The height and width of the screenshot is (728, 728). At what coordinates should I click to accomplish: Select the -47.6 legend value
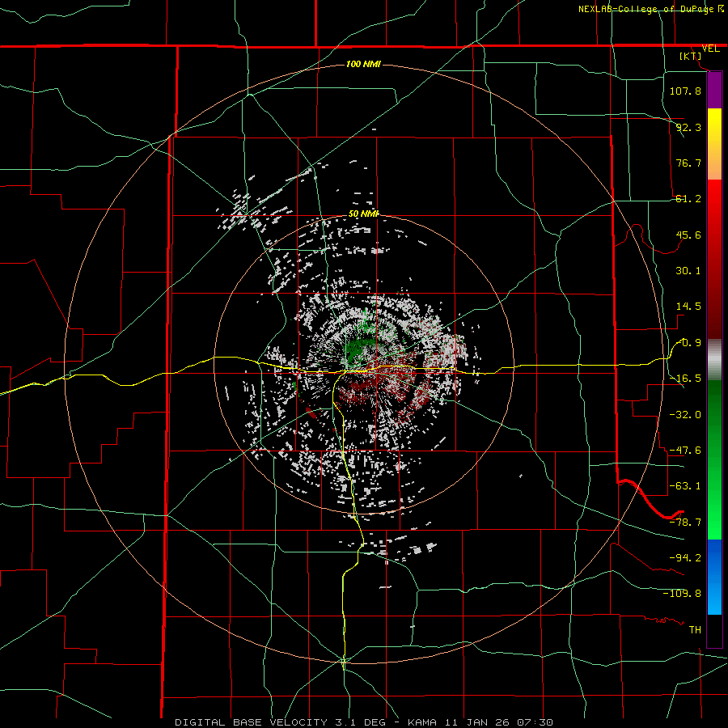click(685, 450)
